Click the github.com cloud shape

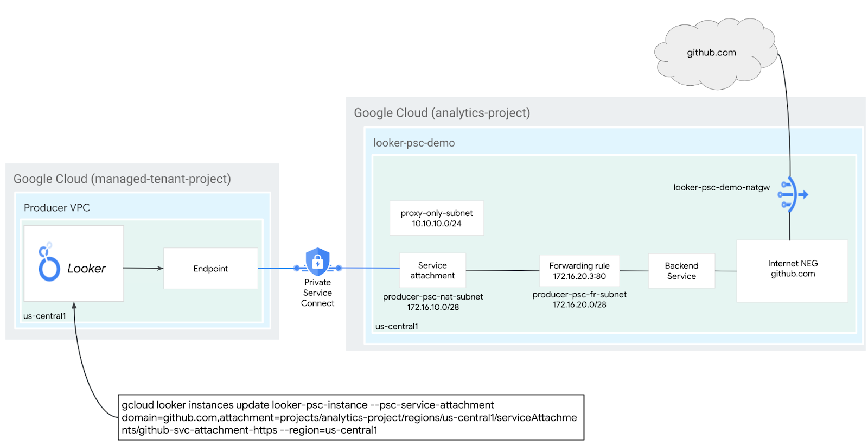pyautogui.click(x=711, y=53)
